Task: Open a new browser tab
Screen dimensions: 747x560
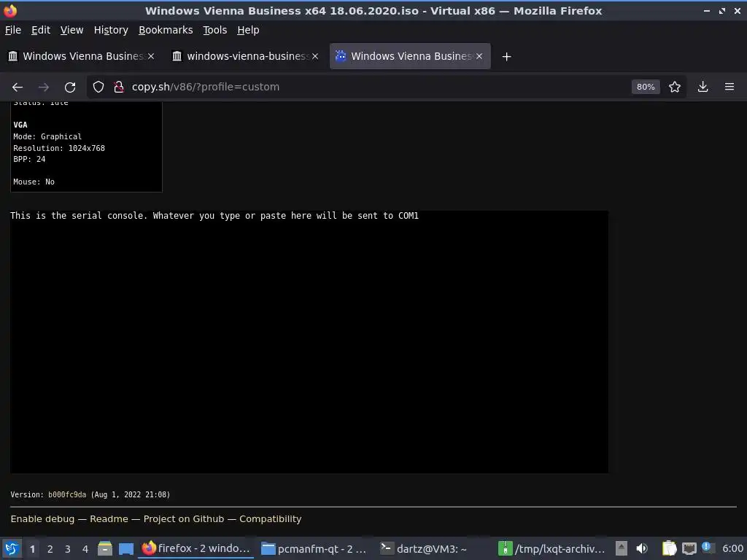Action: tap(506, 57)
